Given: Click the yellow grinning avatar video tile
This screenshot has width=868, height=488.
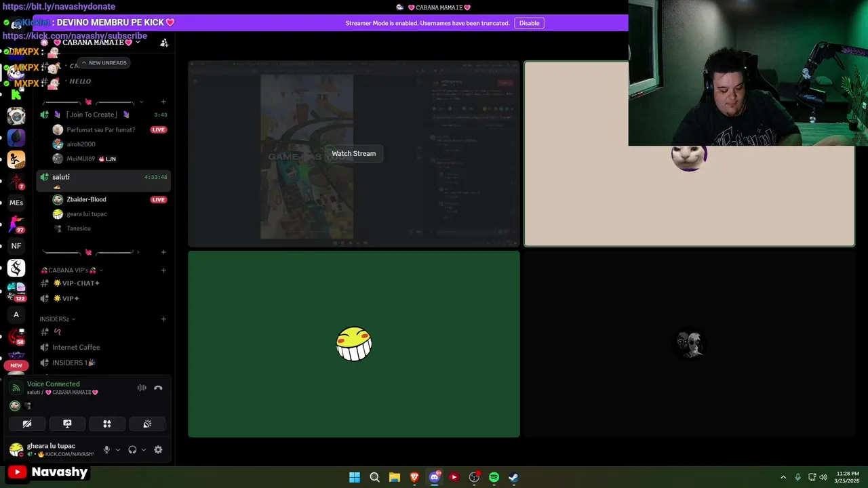Looking at the screenshot, I should [354, 344].
